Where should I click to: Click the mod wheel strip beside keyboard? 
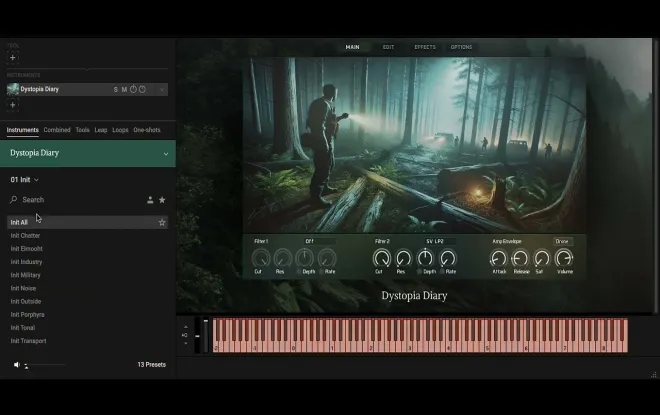coord(206,335)
